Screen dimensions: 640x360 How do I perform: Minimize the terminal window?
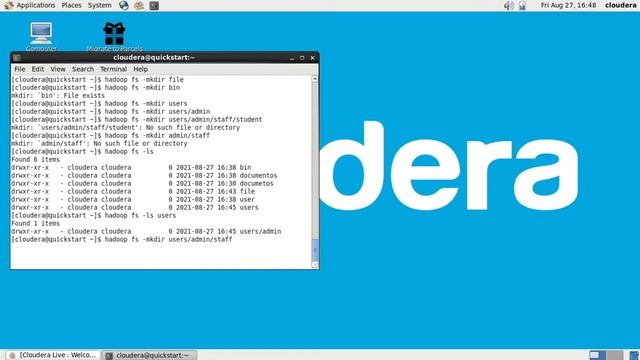point(292,58)
